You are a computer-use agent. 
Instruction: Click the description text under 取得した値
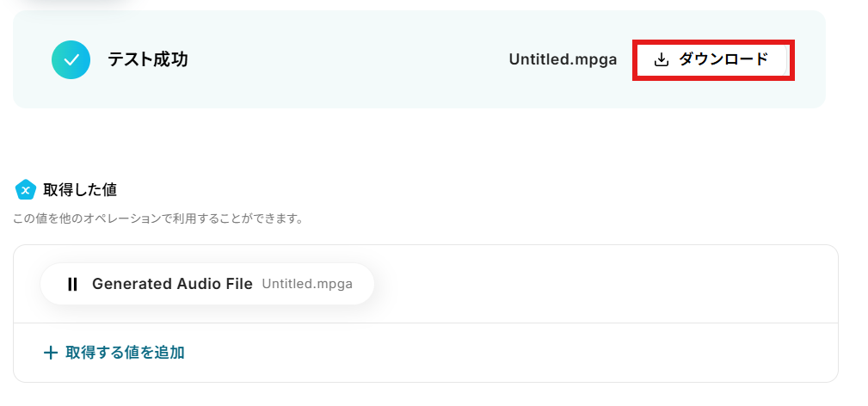coord(157,218)
